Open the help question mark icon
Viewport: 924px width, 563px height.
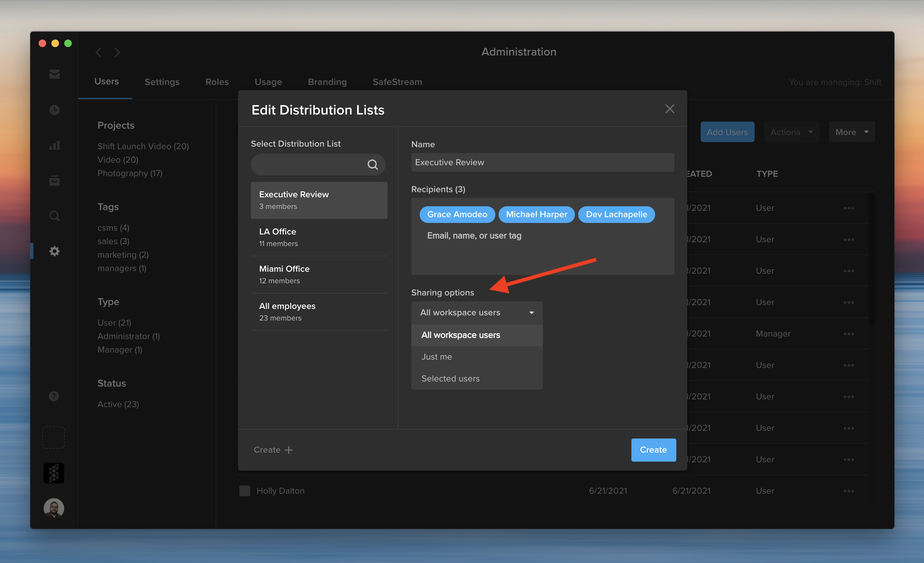(54, 396)
